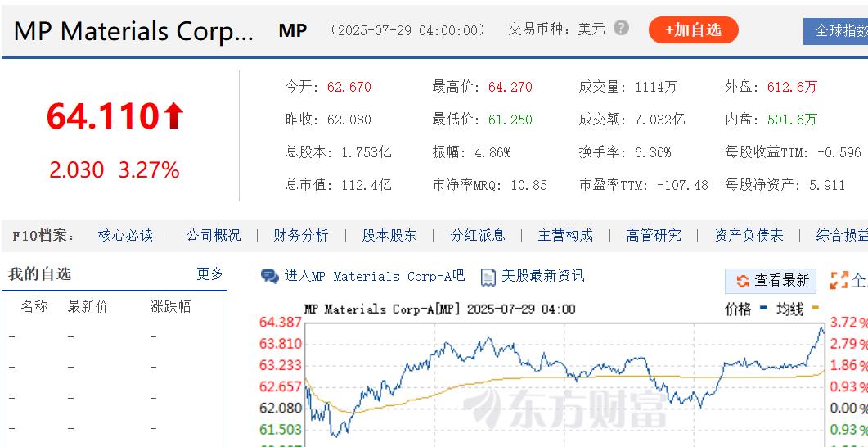Click the 换手率 value 6.36%
Screen dimensions: 868x447
(653, 152)
